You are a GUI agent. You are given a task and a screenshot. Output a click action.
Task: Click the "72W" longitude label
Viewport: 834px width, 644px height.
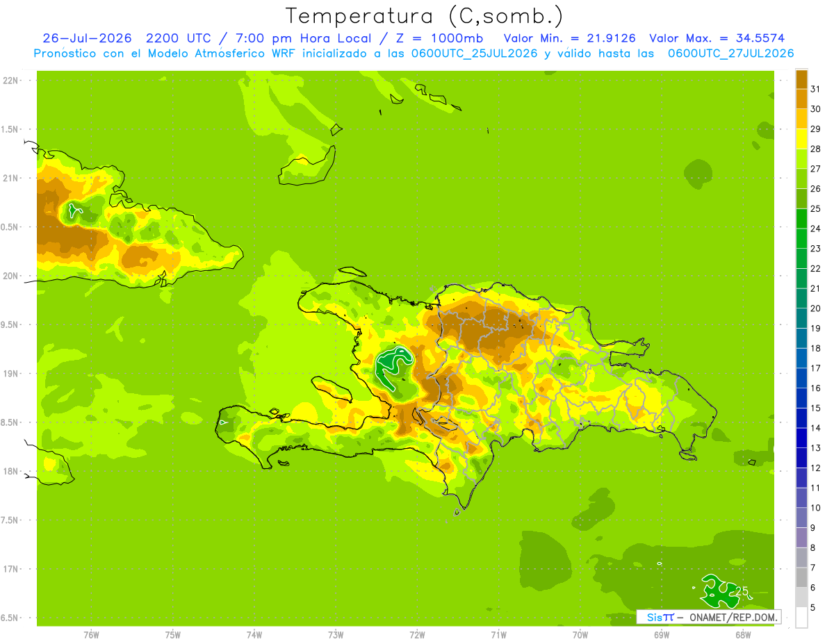pos(417,634)
